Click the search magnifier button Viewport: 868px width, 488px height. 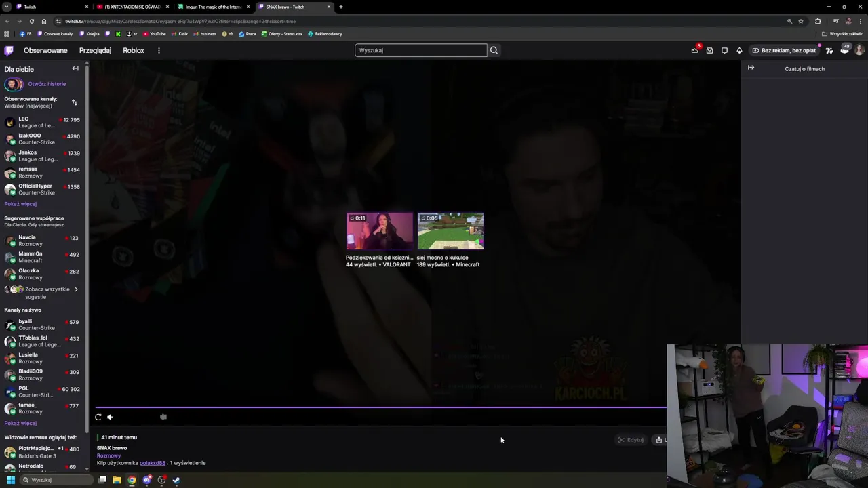[x=494, y=50]
